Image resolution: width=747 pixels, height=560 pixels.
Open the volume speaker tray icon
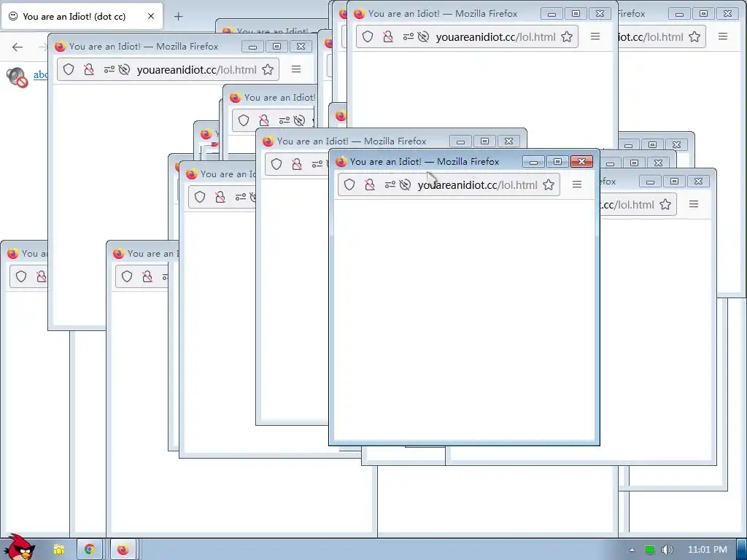[x=667, y=550]
